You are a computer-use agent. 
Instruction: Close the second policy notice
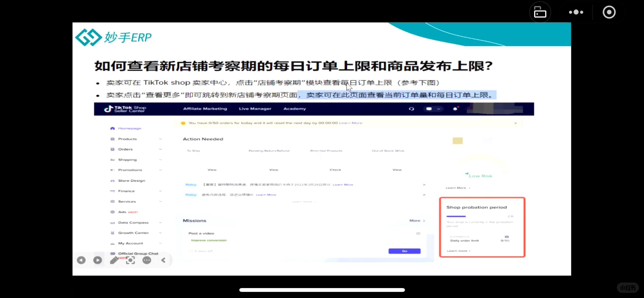pyautogui.click(x=424, y=195)
